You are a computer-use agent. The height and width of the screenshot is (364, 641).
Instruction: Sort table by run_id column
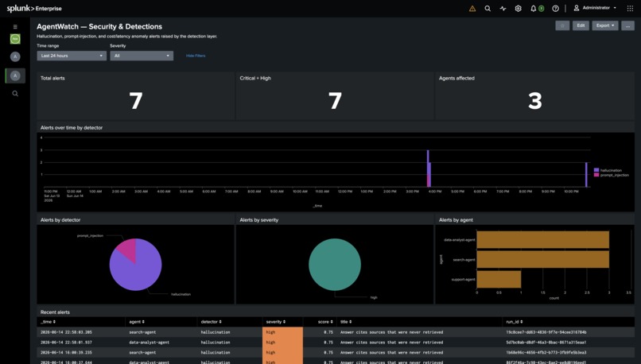(515, 322)
